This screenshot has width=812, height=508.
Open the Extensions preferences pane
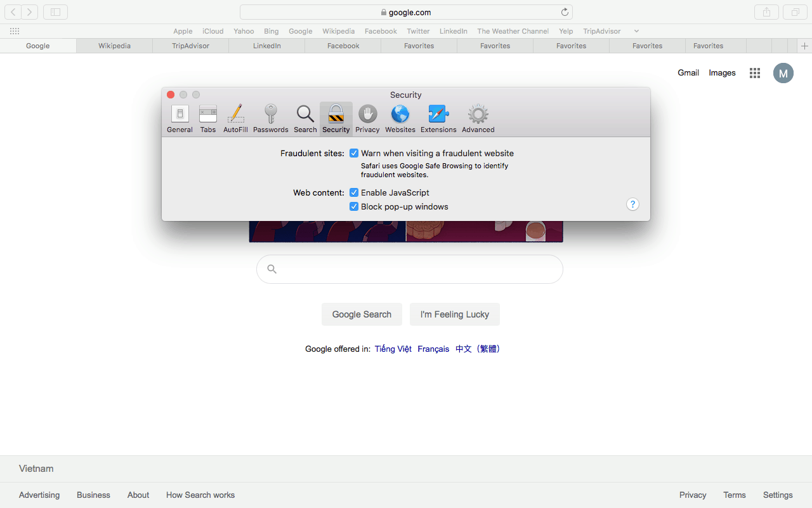(438, 119)
